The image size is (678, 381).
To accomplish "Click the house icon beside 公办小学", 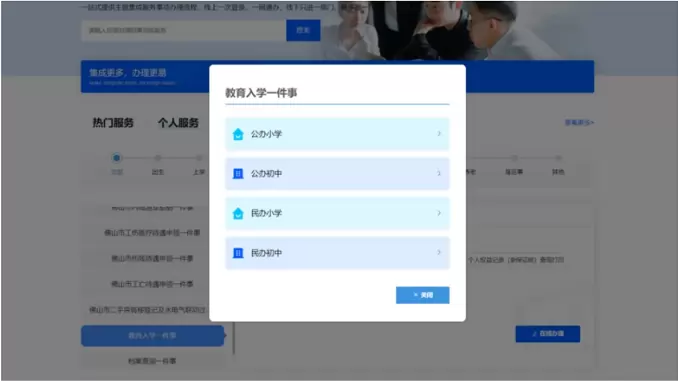I will (x=238, y=134).
